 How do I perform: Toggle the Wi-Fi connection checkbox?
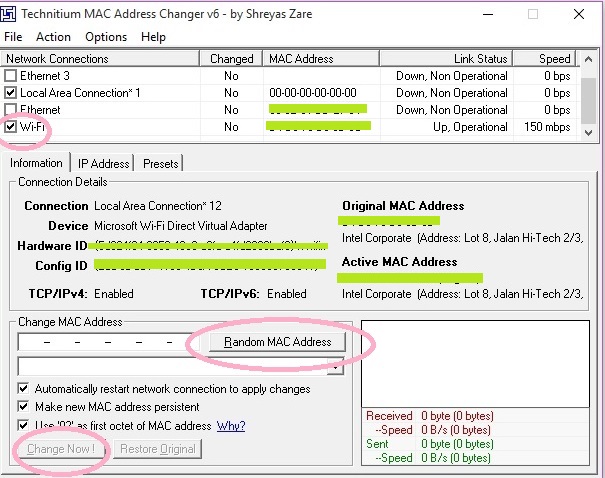pyautogui.click(x=10, y=127)
